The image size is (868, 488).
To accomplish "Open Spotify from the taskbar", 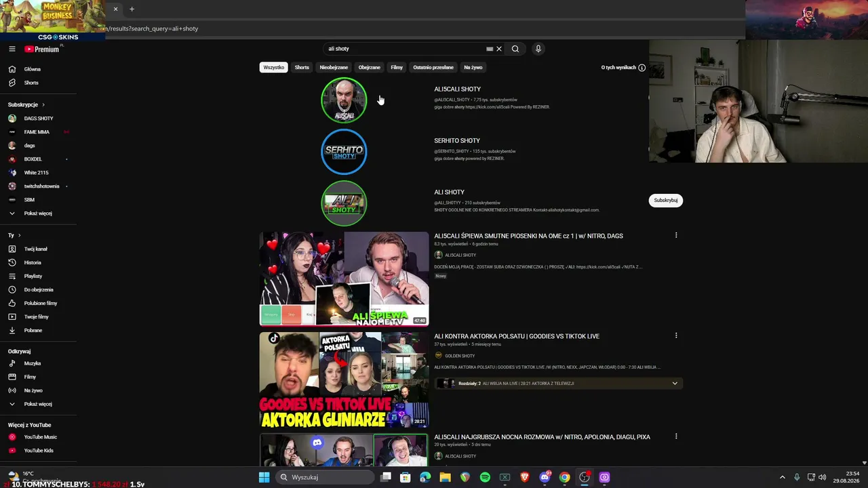I will (485, 477).
